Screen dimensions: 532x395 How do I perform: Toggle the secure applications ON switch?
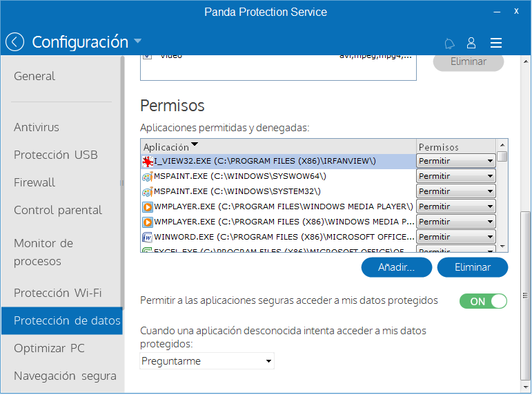(483, 301)
